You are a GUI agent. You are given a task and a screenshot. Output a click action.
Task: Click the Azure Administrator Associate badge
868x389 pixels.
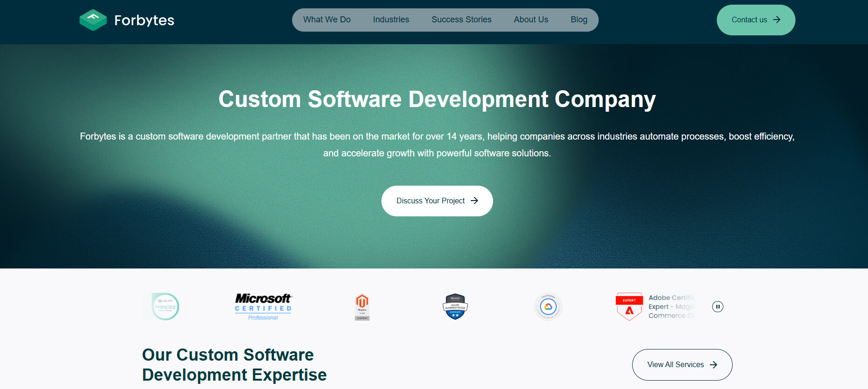[455, 307]
